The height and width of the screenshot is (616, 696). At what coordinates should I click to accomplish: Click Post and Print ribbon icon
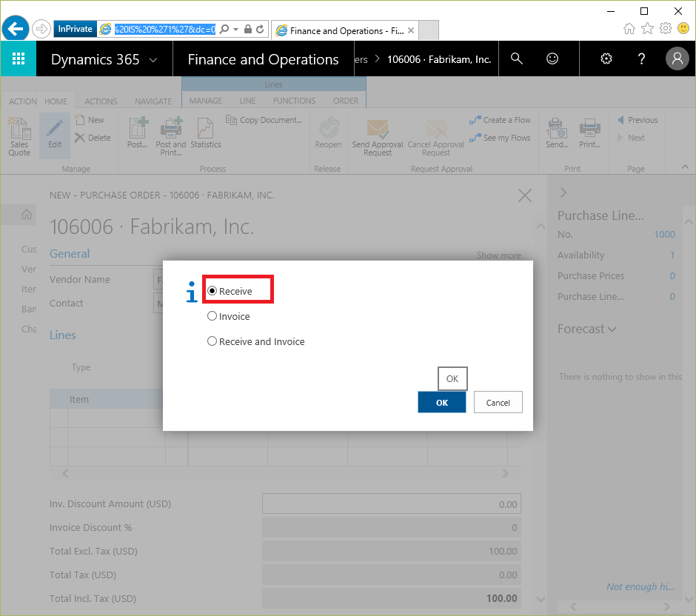point(171,135)
